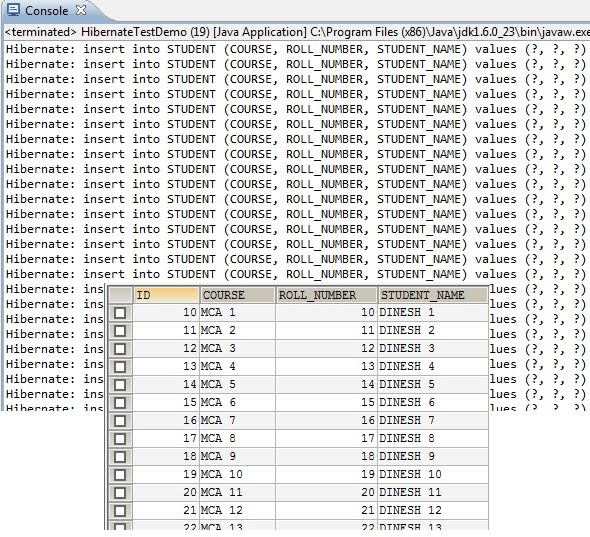Viewport: 590px width, 537px height.
Task: Select the 'DINESH 1' student name cell
Action: [433, 312]
